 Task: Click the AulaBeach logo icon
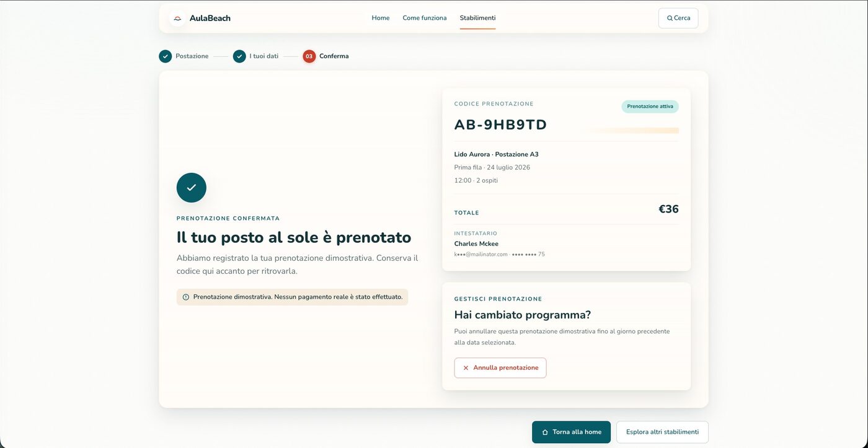(177, 18)
